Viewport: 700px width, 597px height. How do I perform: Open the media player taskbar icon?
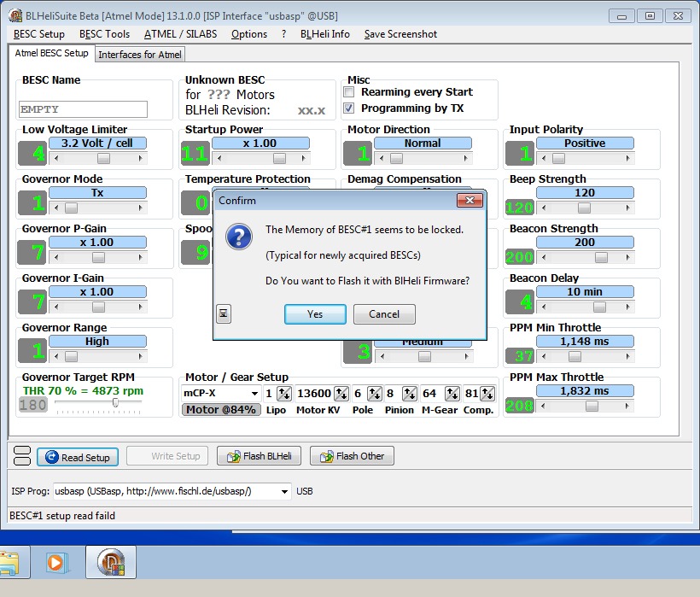(x=56, y=563)
